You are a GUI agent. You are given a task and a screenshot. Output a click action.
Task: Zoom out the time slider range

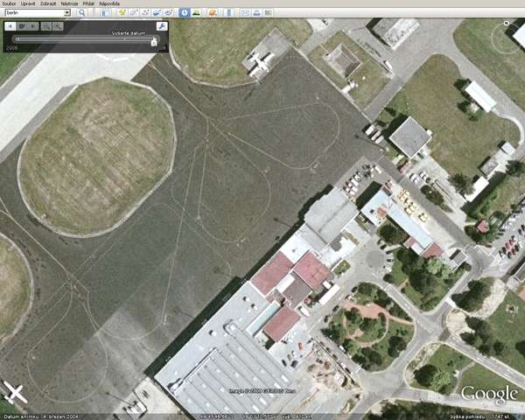[58, 26]
